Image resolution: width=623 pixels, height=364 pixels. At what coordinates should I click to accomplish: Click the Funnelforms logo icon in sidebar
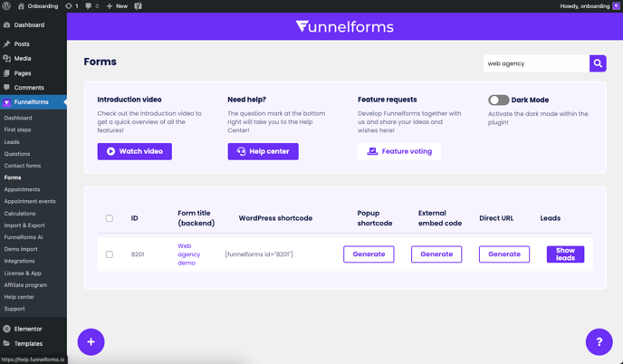6,102
